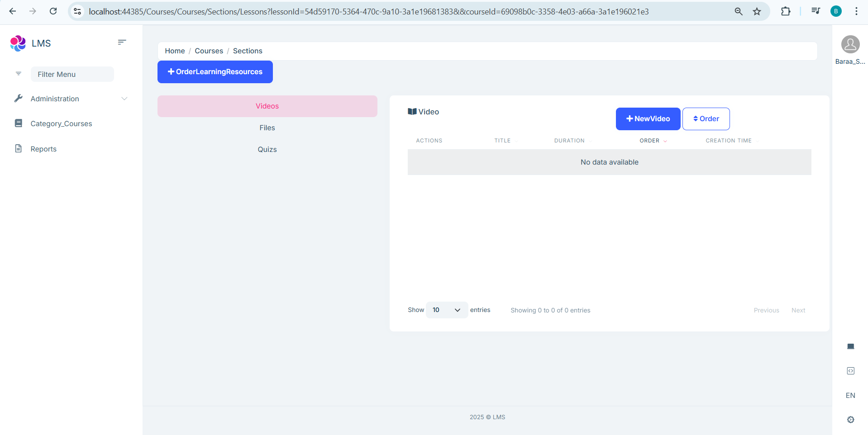The width and height of the screenshot is (868, 435).
Task: Click the dark theme laptop icon on right sidebar
Action: point(851,346)
